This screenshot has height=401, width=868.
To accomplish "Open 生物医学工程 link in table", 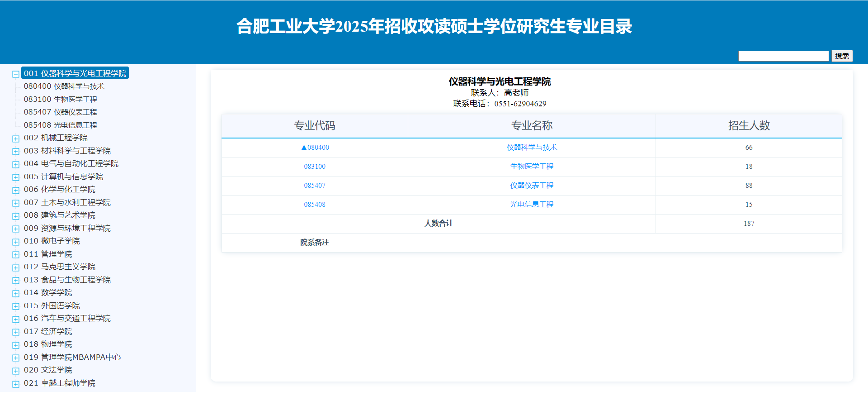I will (x=532, y=167).
